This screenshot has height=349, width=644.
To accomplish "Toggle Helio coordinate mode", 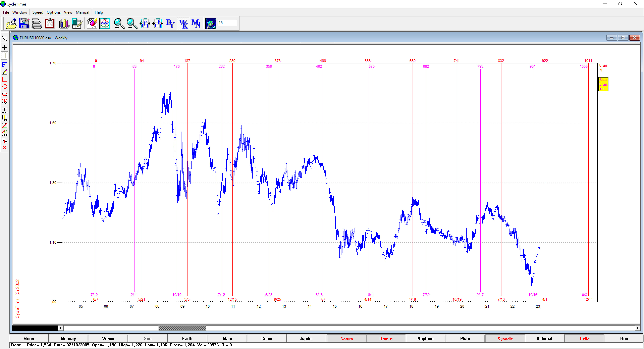I will coord(584,338).
